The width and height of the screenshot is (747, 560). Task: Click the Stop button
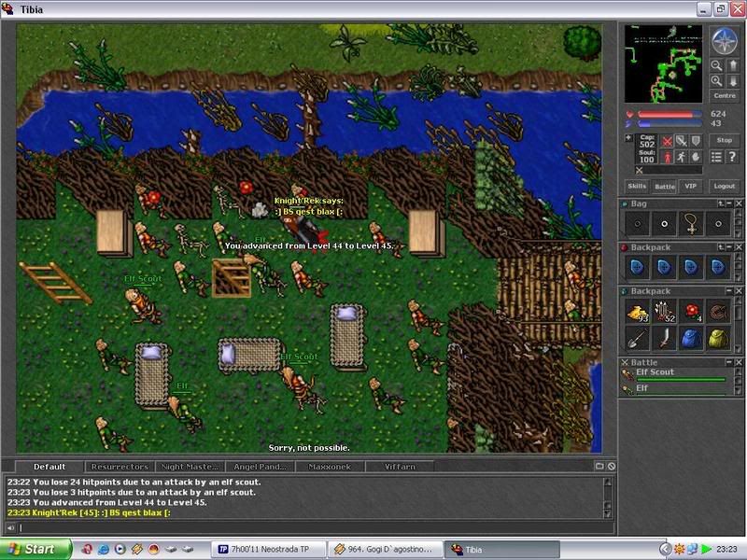pyautogui.click(x=725, y=141)
